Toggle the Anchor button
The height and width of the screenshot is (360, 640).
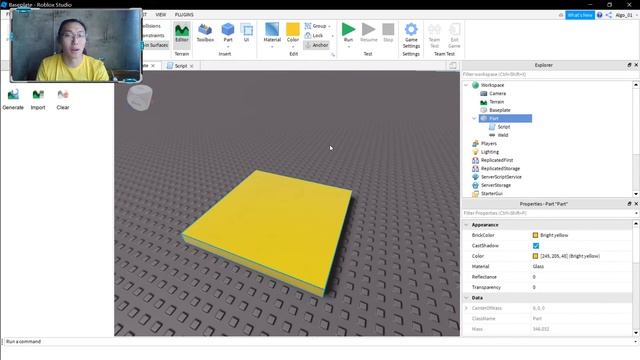pyautogui.click(x=316, y=45)
